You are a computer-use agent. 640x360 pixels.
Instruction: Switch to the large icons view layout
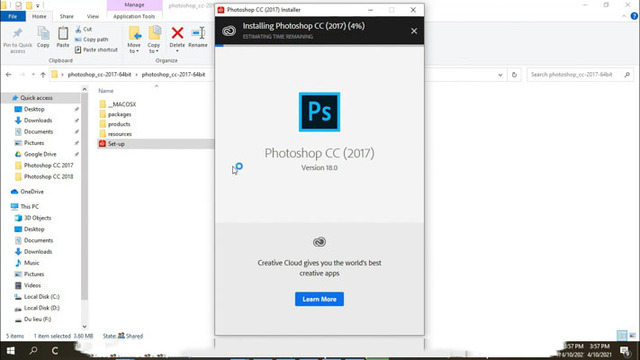pos(632,336)
